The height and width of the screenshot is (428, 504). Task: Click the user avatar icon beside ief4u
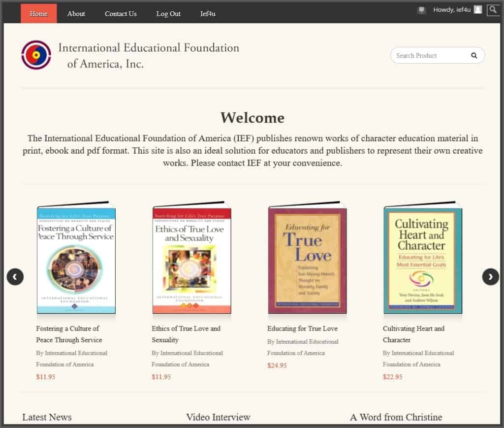click(478, 10)
